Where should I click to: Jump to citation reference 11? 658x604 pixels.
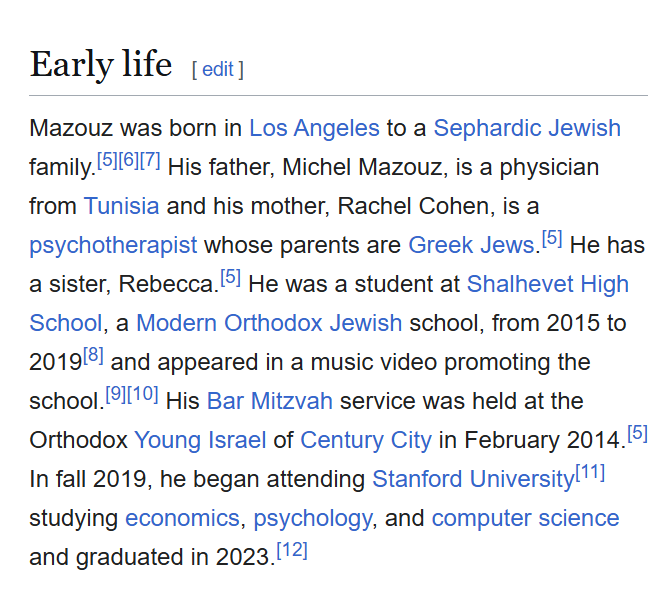[x=590, y=473]
